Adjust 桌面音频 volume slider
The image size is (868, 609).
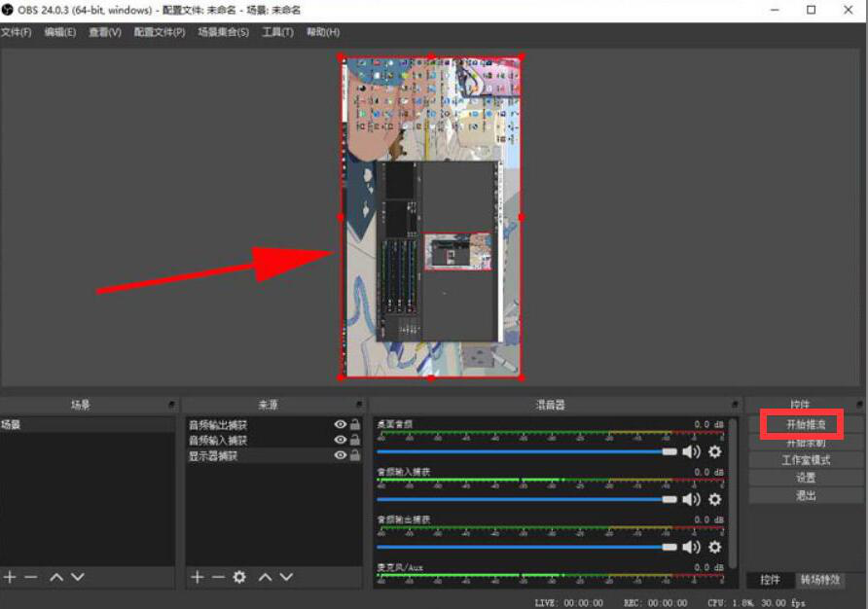click(x=526, y=451)
